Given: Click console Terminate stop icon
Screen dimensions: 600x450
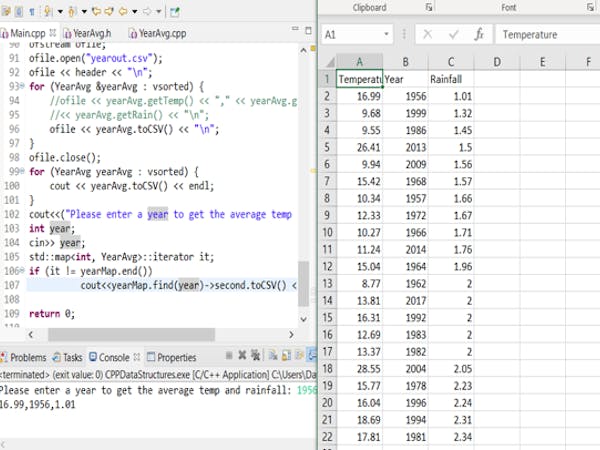Looking at the screenshot, I should [x=229, y=355].
